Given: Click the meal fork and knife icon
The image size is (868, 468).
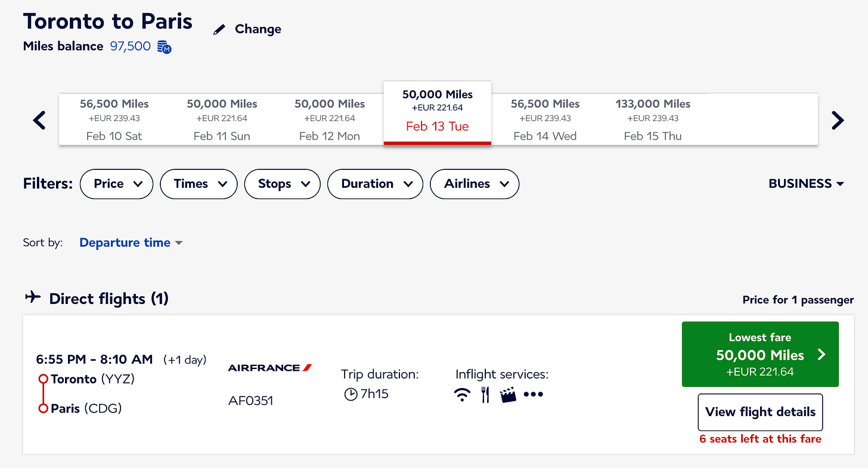Looking at the screenshot, I should coord(485,395).
